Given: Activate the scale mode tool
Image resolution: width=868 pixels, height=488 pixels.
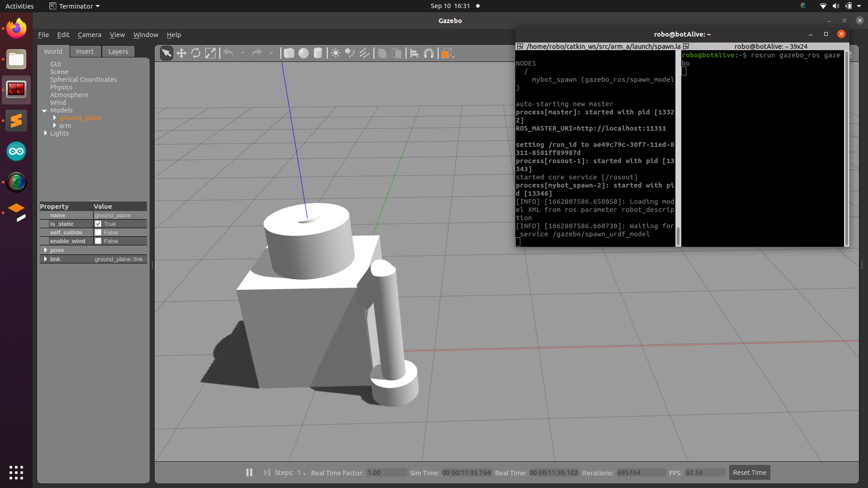Looking at the screenshot, I should (210, 53).
